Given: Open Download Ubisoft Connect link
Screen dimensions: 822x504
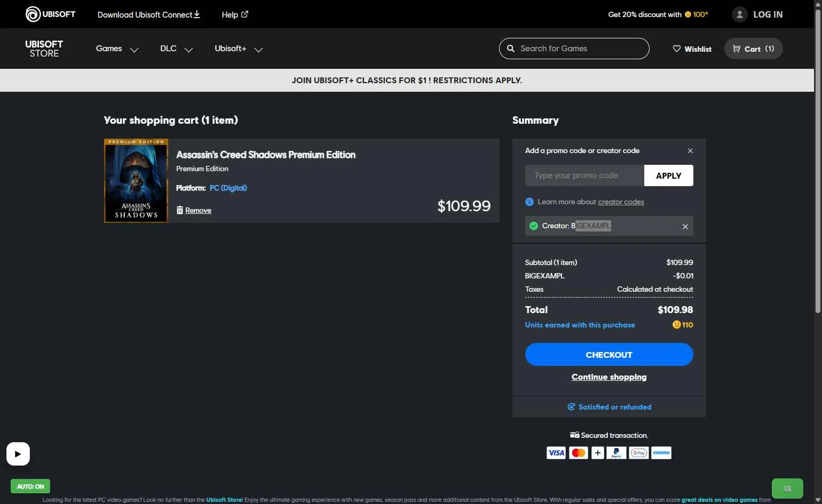Looking at the screenshot, I should click(x=148, y=14).
